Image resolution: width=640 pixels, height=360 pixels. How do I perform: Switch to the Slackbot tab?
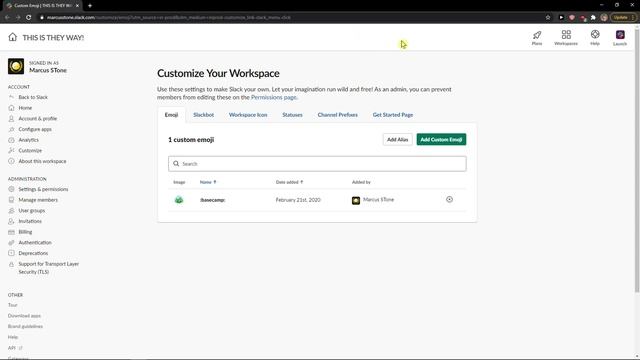203,115
